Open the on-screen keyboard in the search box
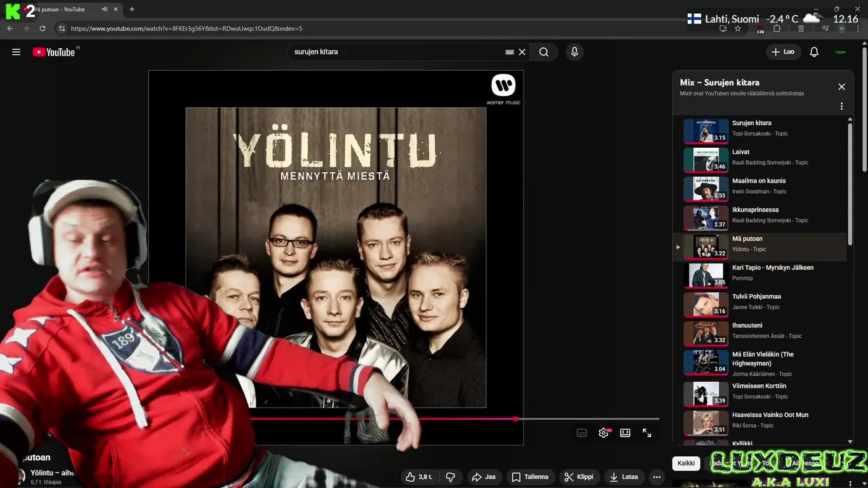 510,52
